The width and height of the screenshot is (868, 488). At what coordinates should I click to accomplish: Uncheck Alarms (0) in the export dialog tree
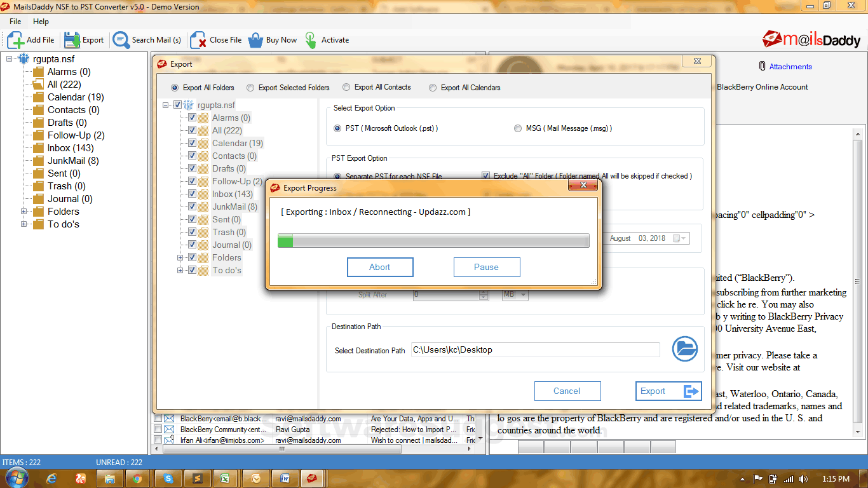[192, 118]
